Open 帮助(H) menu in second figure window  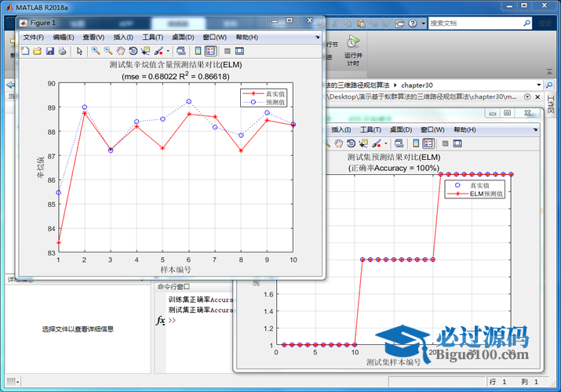pos(464,129)
